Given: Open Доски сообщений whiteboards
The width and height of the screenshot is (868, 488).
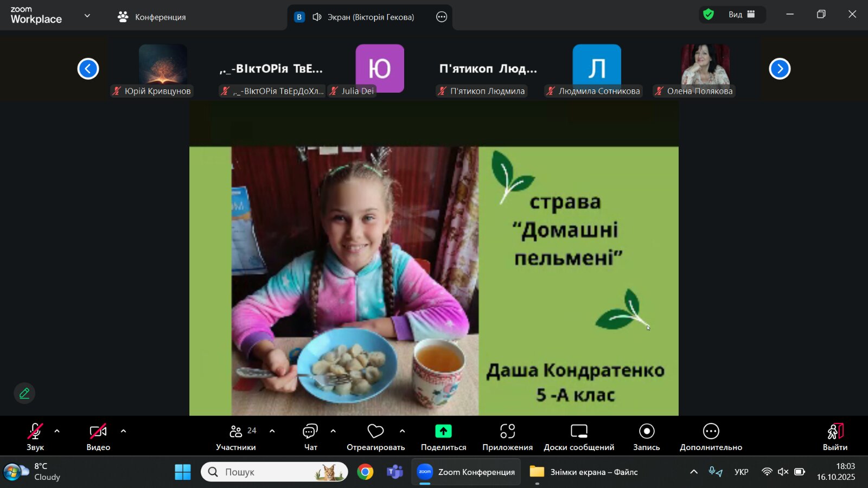Looking at the screenshot, I should tap(579, 437).
